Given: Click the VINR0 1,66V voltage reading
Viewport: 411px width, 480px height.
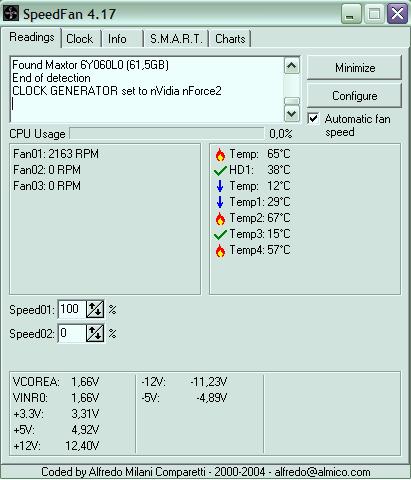Looking at the screenshot, I should (x=56, y=398).
